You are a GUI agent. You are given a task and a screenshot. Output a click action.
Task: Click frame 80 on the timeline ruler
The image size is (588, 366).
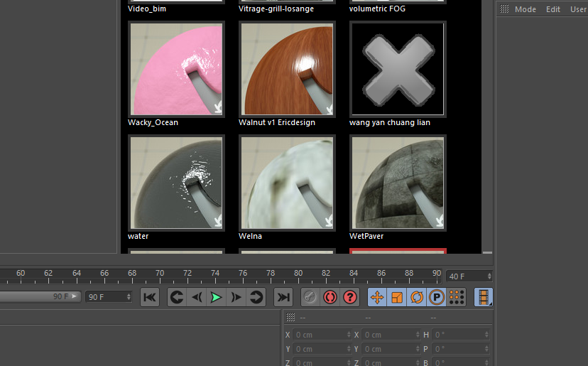click(298, 274)
